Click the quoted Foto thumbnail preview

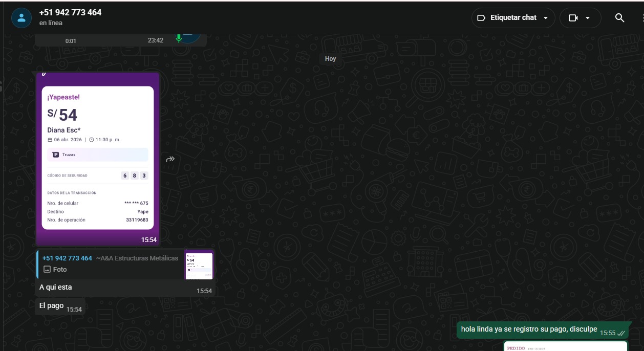pyautogui.click(x=199, y=265)
